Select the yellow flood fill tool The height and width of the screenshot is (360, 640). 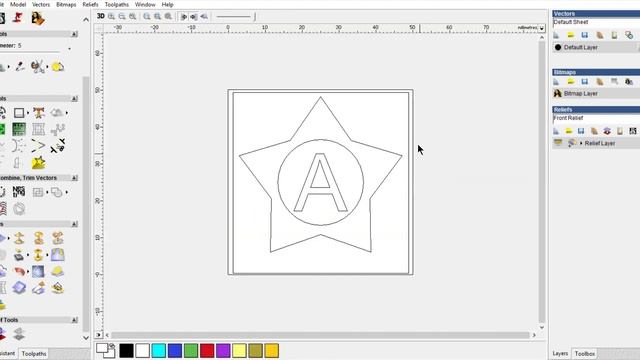(58, 67)
